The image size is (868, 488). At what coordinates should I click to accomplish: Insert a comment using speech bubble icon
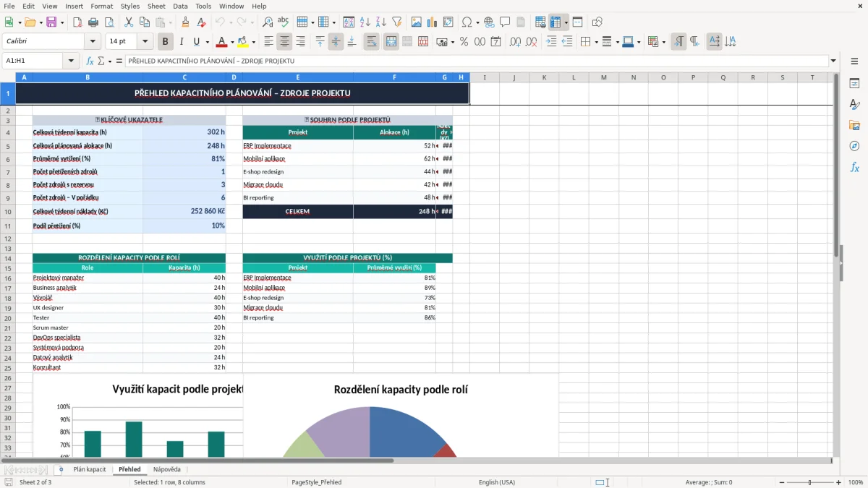(505, 22)
